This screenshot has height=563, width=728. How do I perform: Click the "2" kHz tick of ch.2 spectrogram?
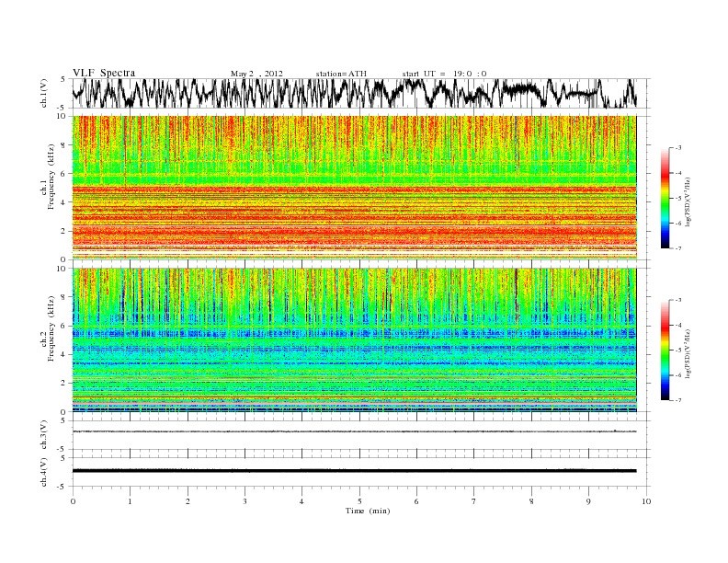[64, 384]
